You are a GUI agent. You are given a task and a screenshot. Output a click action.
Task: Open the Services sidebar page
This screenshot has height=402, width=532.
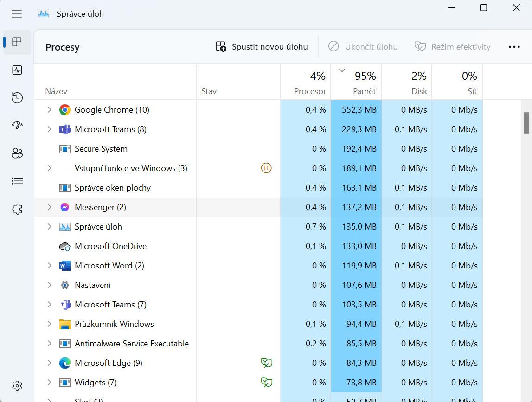click(x=17, y=209)
